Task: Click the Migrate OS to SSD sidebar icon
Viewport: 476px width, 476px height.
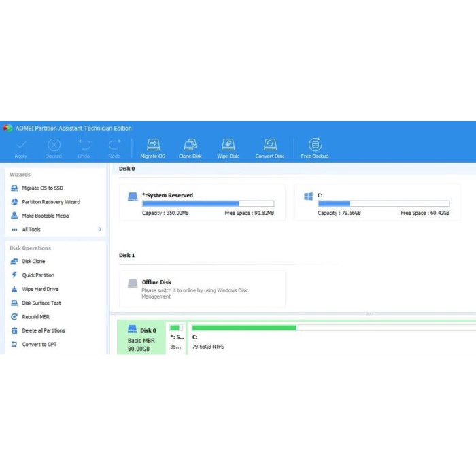Action: [x=14, y=188]
